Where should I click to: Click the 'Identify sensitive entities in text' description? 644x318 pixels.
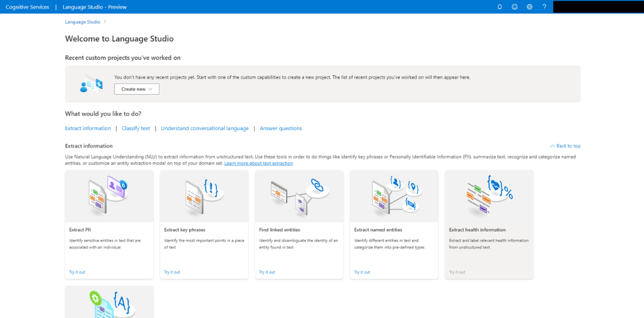tap(105, 244)
